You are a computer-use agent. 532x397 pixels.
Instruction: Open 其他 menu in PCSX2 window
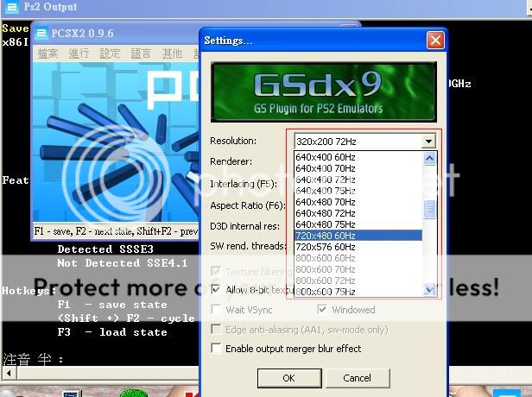coord(172,54)
